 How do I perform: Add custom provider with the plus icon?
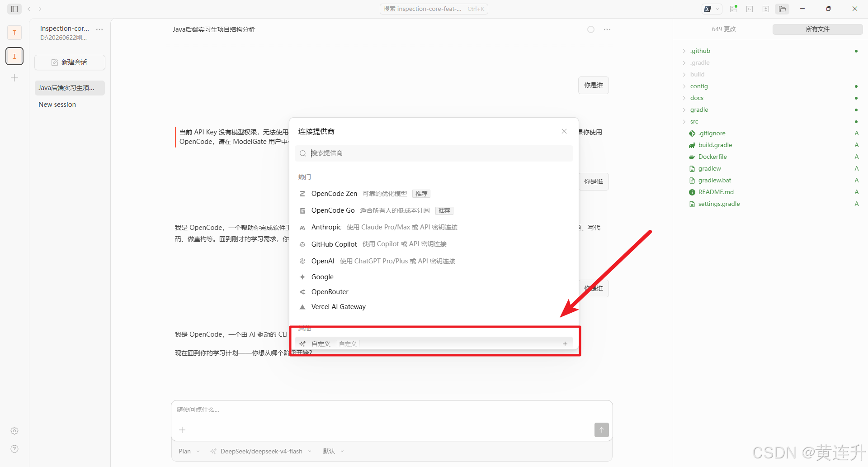[x=565, y=344]
